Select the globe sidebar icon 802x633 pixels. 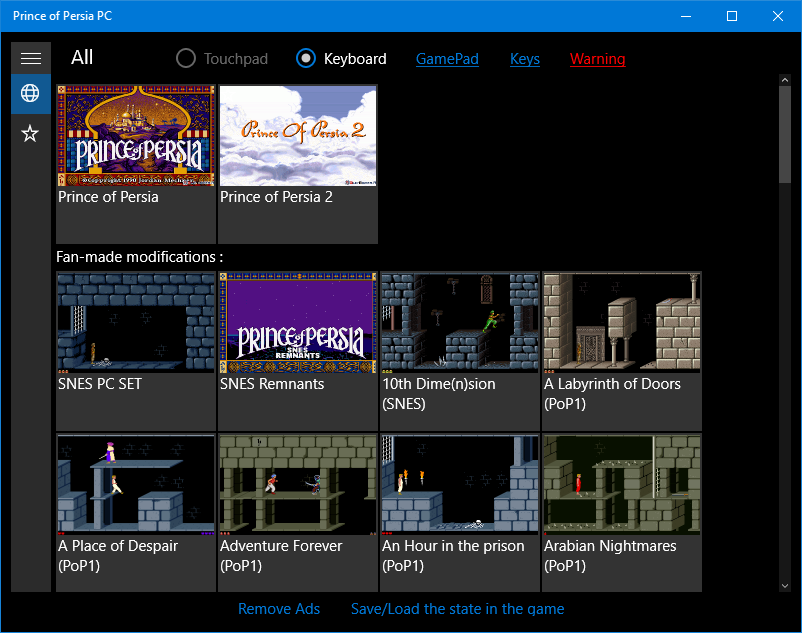click(x=30, y=93)
